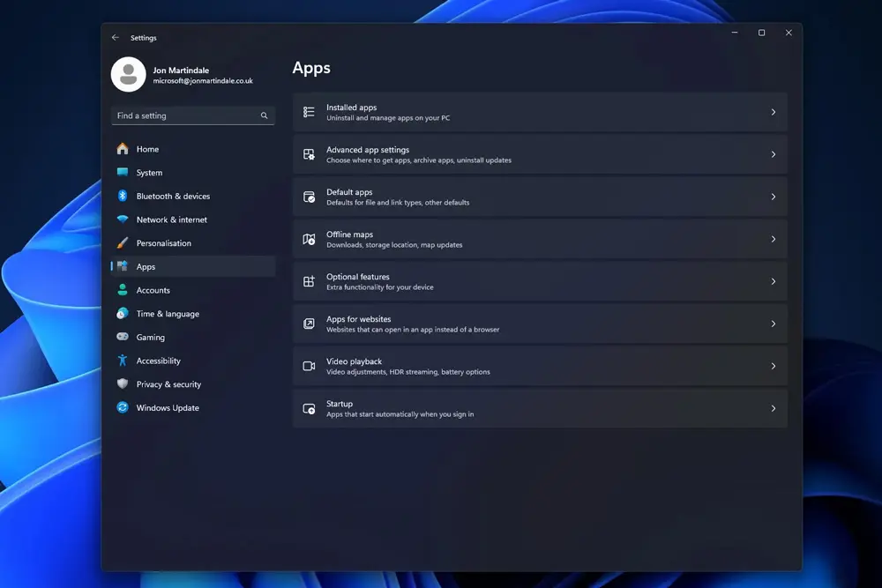
Task: Click the Default apps checkmark icon
Action: tap(309, 197)
